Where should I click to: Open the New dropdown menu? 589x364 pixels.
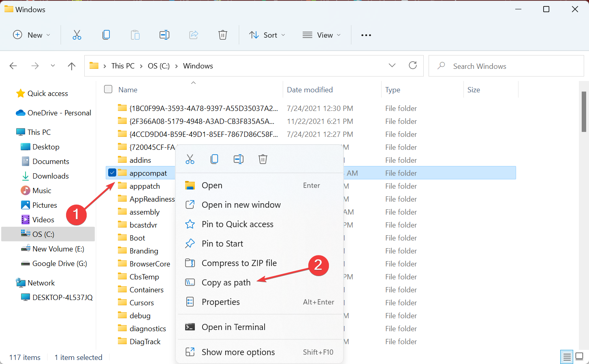click(x=32, y=35)
